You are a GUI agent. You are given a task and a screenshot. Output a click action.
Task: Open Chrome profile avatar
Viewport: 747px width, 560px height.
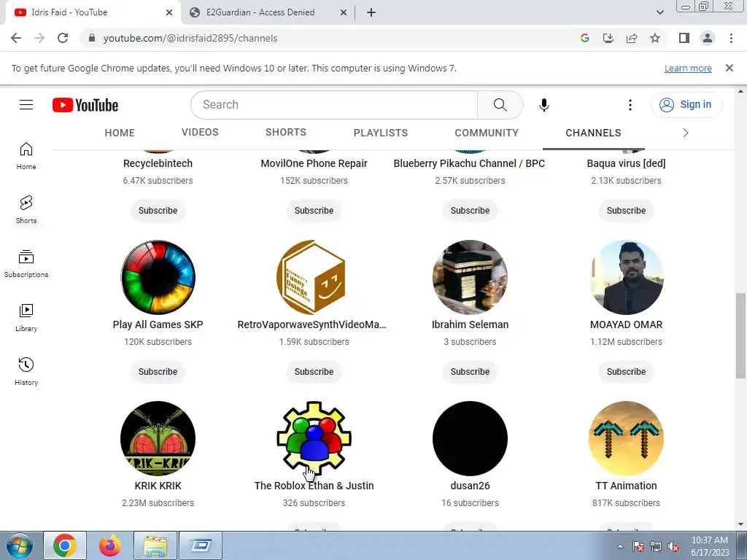coord(708,38)
